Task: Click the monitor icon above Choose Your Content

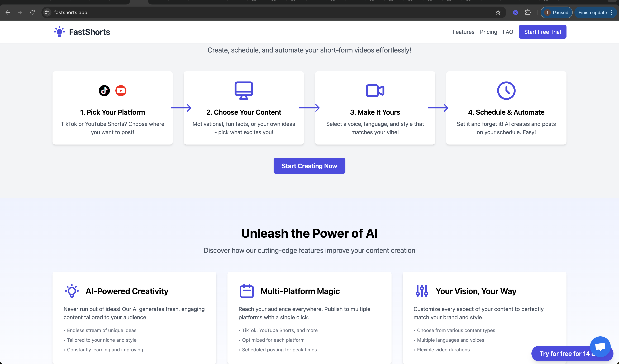Action: point(244,90)
